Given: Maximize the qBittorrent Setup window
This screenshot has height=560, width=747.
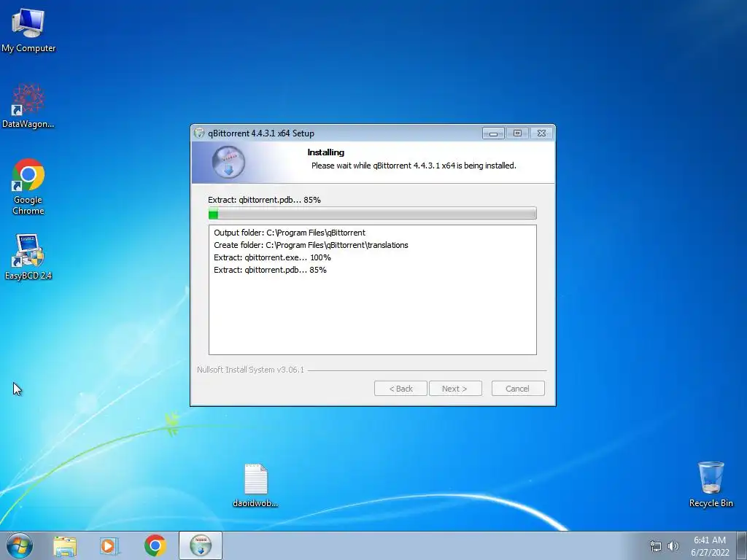Looking at the screenshot, I should click(517, 133).
